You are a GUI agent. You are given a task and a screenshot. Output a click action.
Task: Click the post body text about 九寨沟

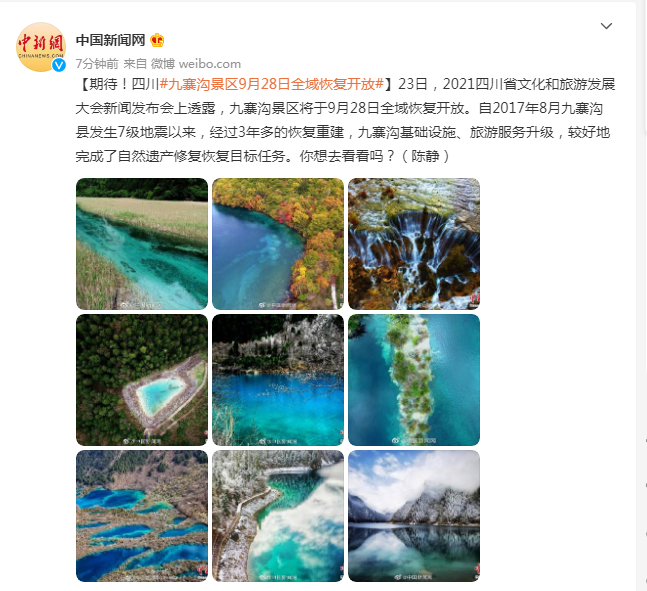pyautogui.click(x=345, y=120)
